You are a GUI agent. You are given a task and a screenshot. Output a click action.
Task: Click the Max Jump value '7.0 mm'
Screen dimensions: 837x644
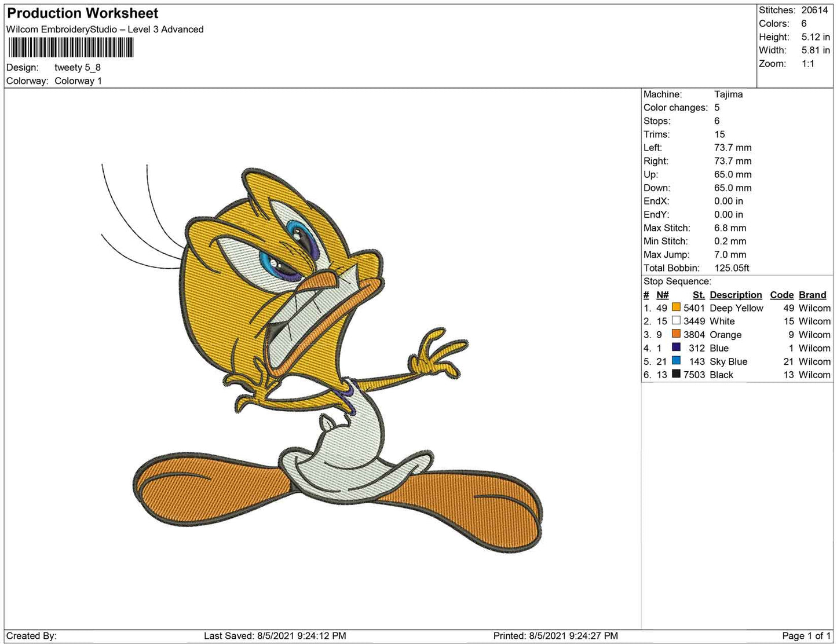click(x=730, y=254)
